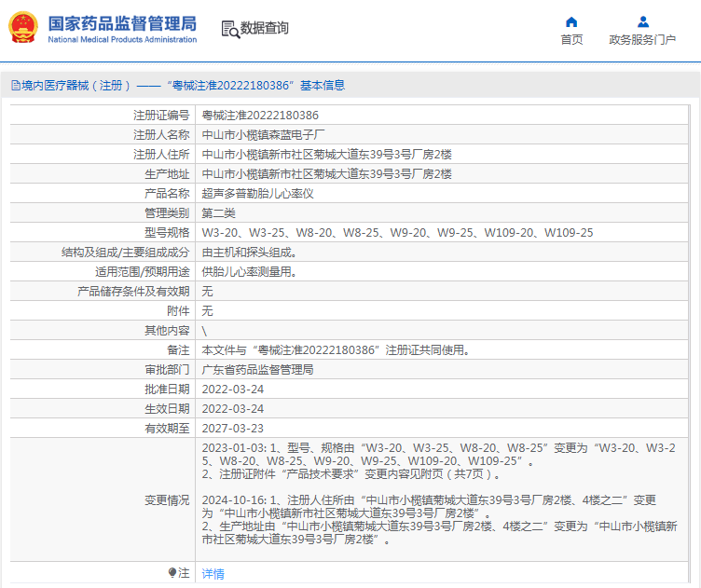Click the 其他内容 row label
This screenshot has width=701, height=588.
coord(167,331)
